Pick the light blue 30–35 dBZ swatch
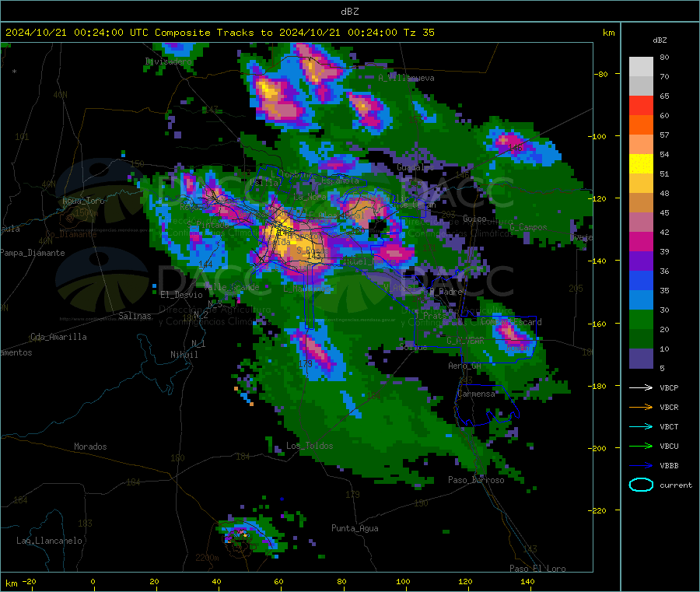Image resolution: width=700 pixels, height=592 pixels. pos(641,300)
